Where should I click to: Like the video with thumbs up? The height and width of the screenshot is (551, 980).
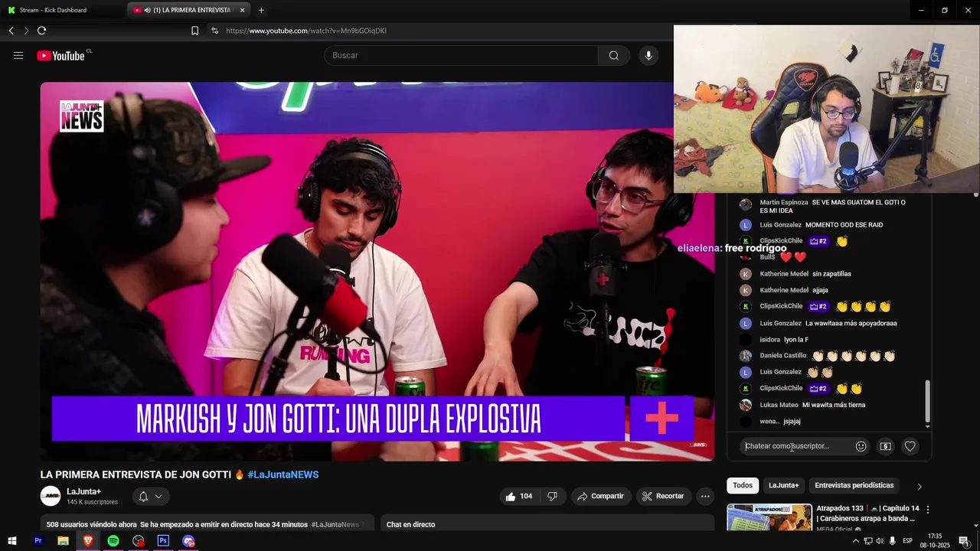click(518, 496)
